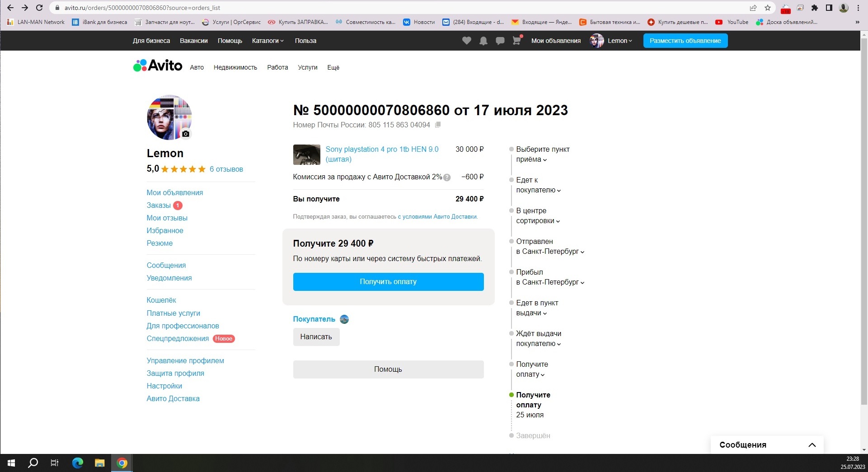
Task: Launch Microsoft Edge from taskbar
Action: [78, 463]
